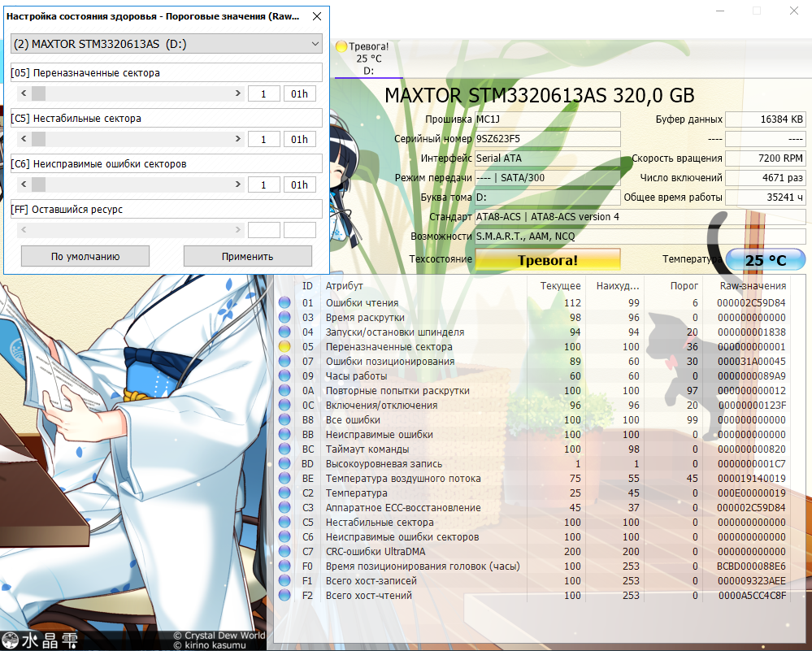This screenshot has height=651, width=812.
Task: Click raw value BCBD000088E6 in row F0
Action: pyautogui.click(x=751, y=566)
